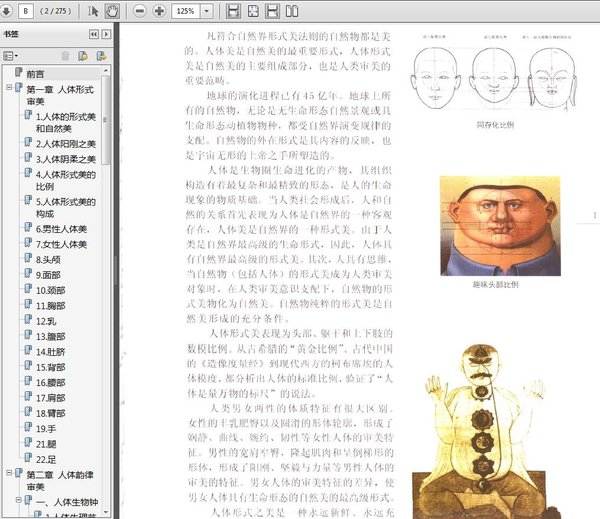Click the next page down-arrow icon
600x519 pixels.
pos(6,11)
